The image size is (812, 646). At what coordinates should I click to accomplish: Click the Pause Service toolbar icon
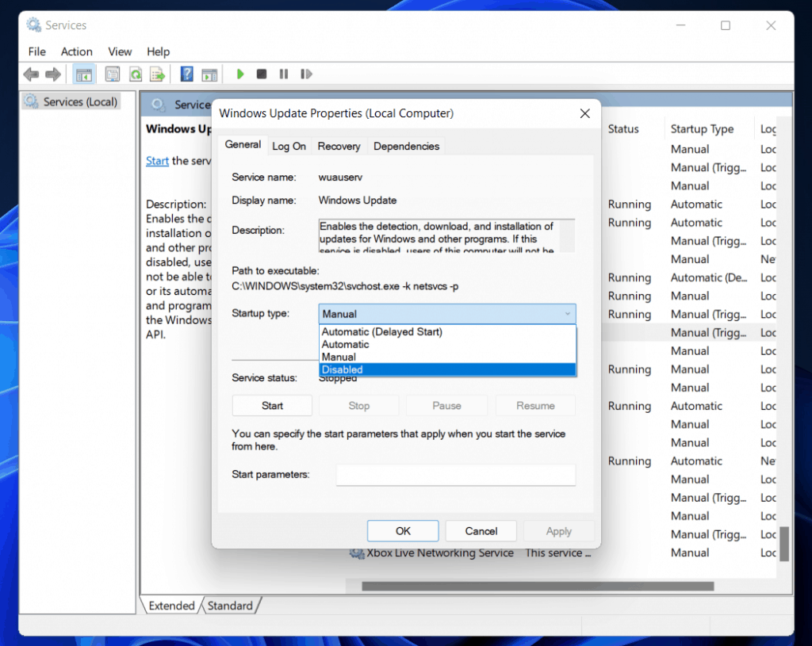point(284,74)
